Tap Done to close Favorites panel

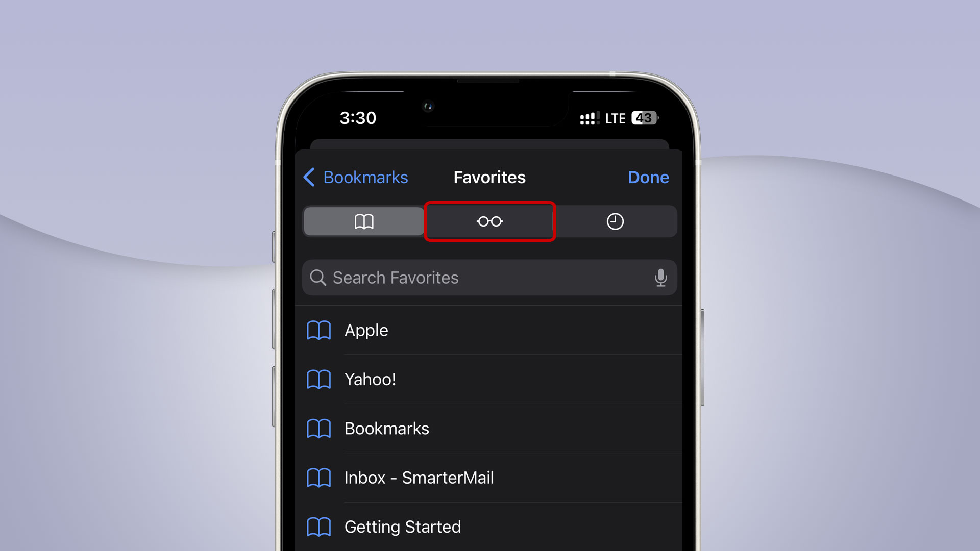coord(648,177)
